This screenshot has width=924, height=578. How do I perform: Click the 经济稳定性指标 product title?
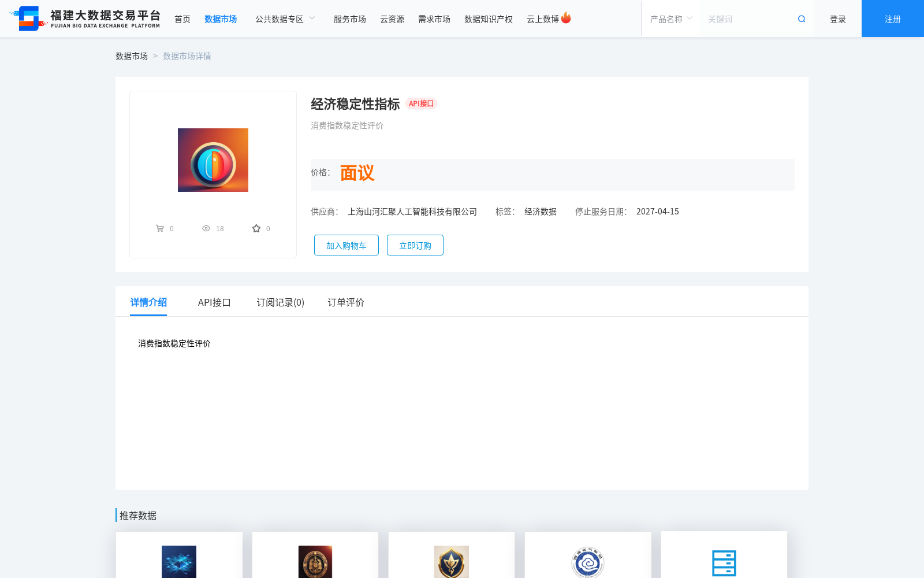coord(355,104)
